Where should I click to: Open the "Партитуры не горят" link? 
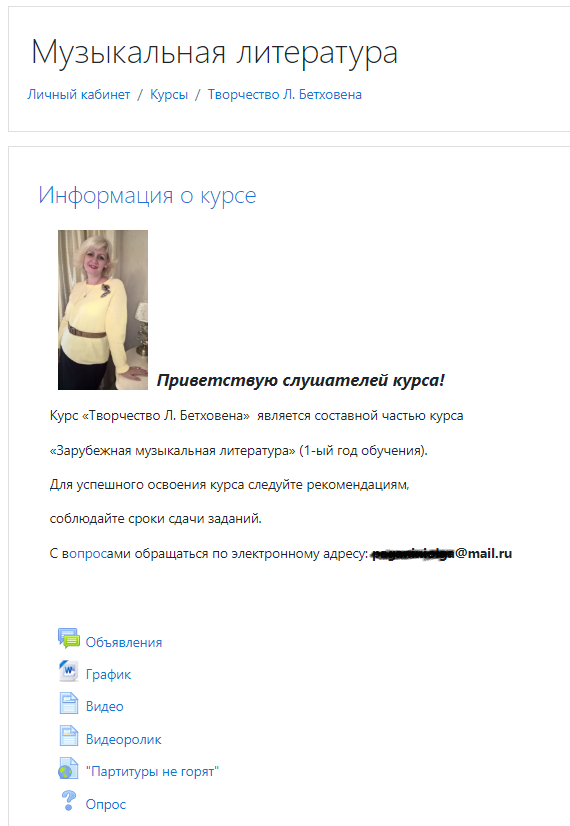(x=152, y=771)
